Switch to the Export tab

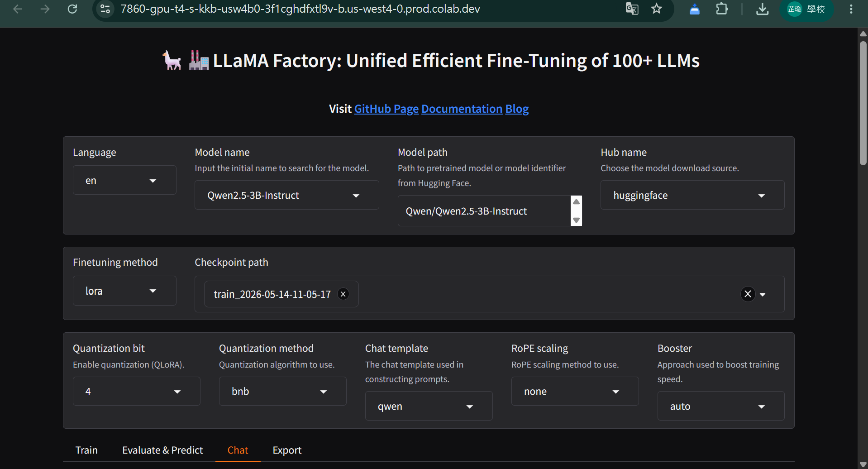(287, 450)
